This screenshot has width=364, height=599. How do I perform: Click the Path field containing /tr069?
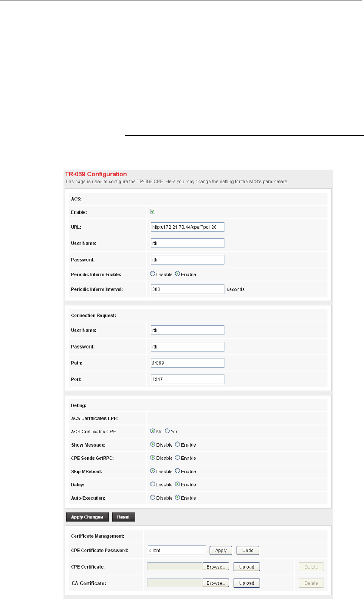[x=187, y=363]
